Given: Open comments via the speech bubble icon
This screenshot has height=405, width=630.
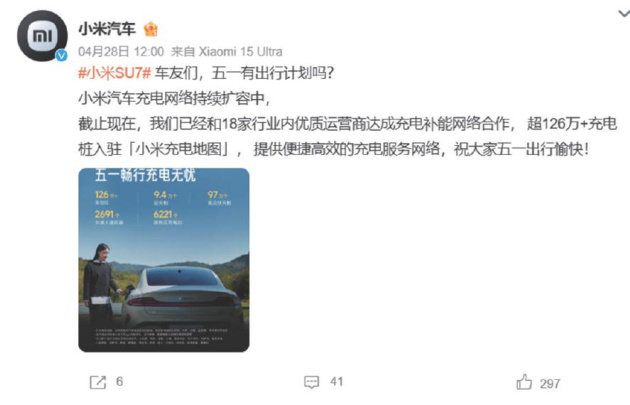Looking at the screenshot, I should (x=311, y=382).
